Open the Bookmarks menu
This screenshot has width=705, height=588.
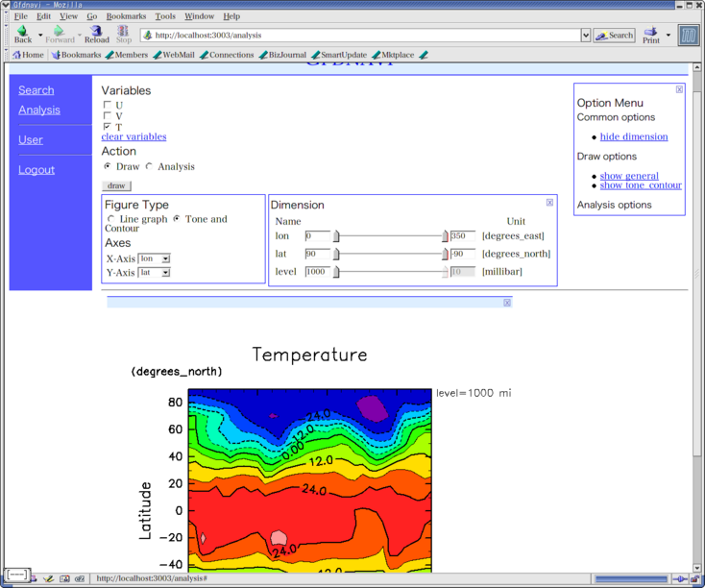pyautogui.click(x=126, y=16)
